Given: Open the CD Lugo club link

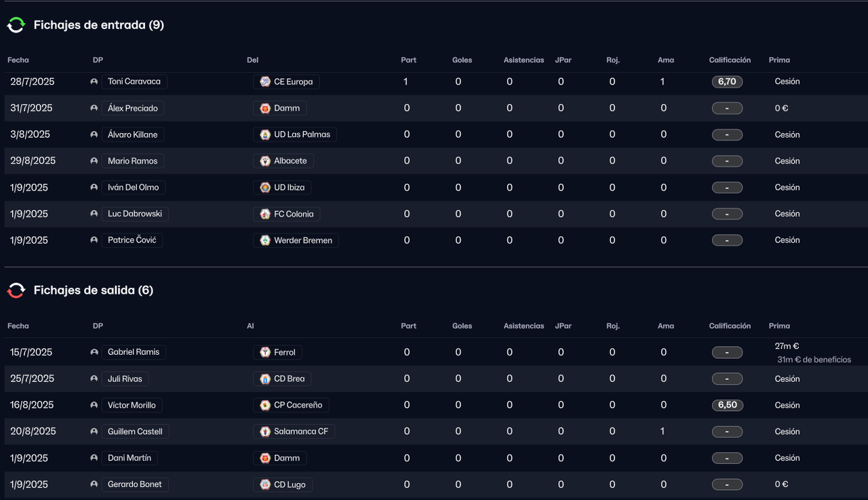Looking at the screenshot, I should (x=282, y=484).
